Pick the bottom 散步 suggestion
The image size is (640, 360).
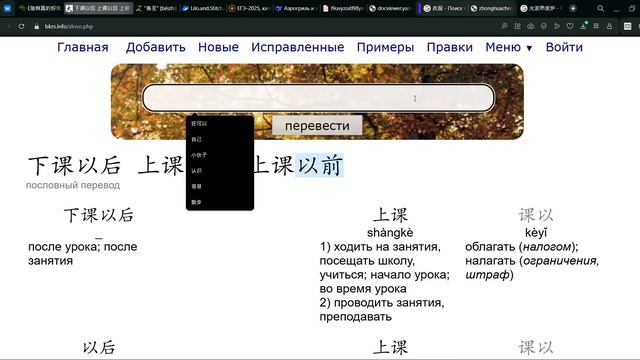(220, 202)
